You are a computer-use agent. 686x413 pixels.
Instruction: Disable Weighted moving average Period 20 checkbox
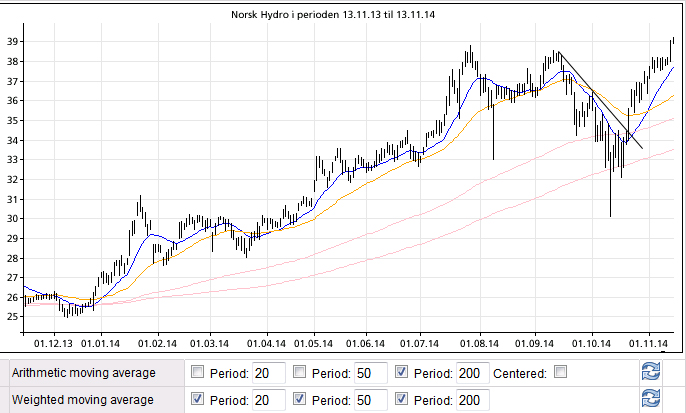pyautogui.click(x=197, y=400)
